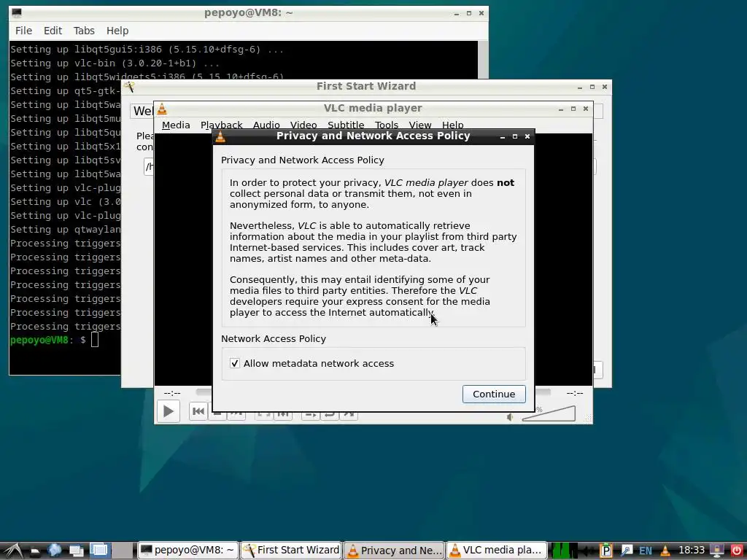Open the View menu in VLC
This screenshot has width=747, height=560.
(420, 125)
